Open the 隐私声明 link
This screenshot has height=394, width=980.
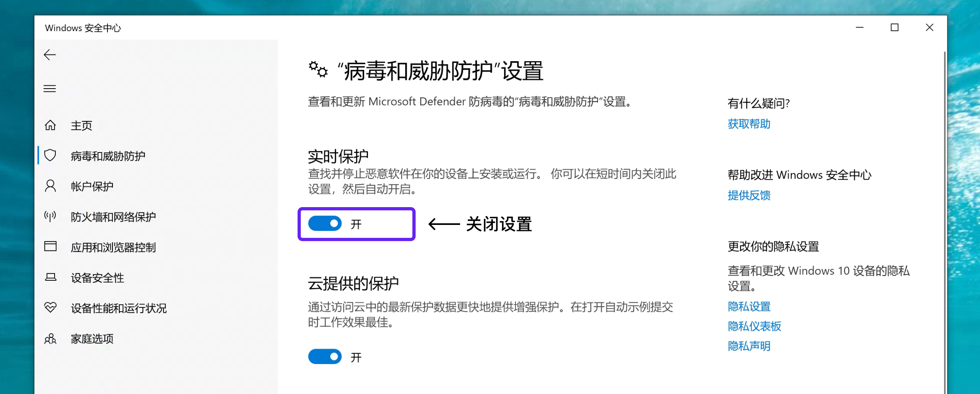coord(749,346)
